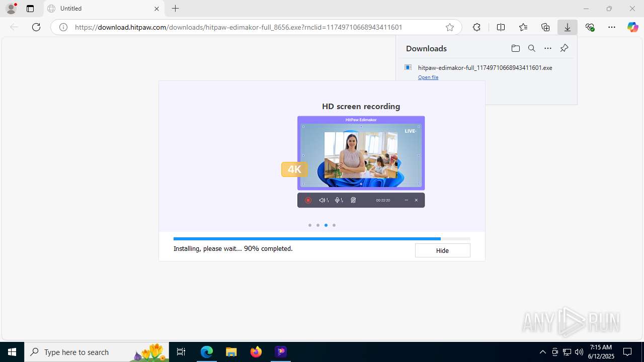Open the taskbar clock and date
Screen dimensions: 644x362
pyautogui.click(x=601, y=352)
